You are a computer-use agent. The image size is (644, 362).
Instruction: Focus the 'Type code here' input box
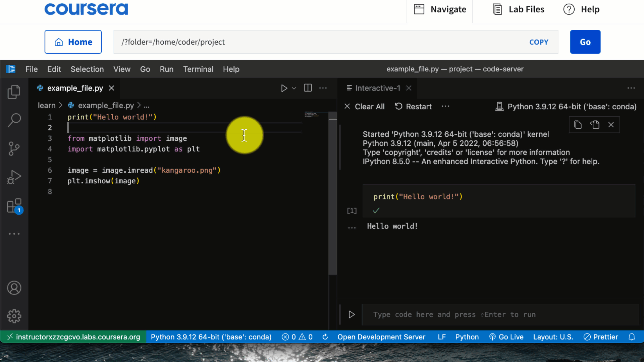(500, 314)
